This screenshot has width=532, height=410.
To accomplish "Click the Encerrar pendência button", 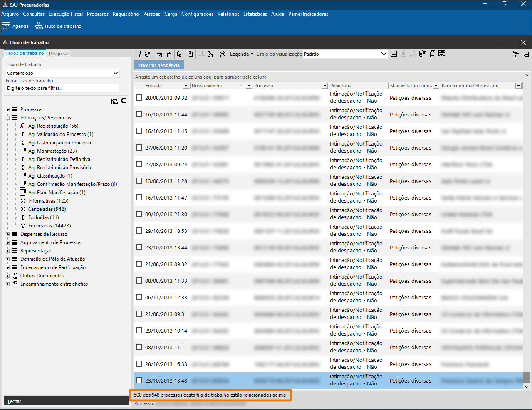I will click(159, 65).
